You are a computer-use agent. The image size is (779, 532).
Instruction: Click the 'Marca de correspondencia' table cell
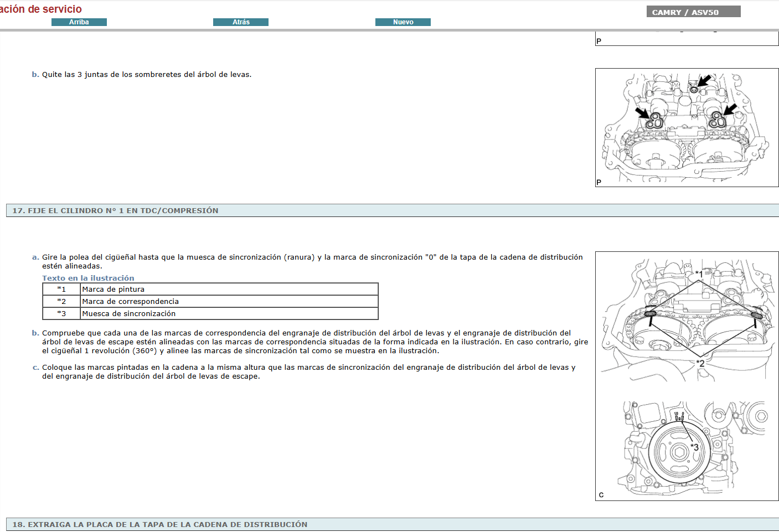click(x=131, y=301)
